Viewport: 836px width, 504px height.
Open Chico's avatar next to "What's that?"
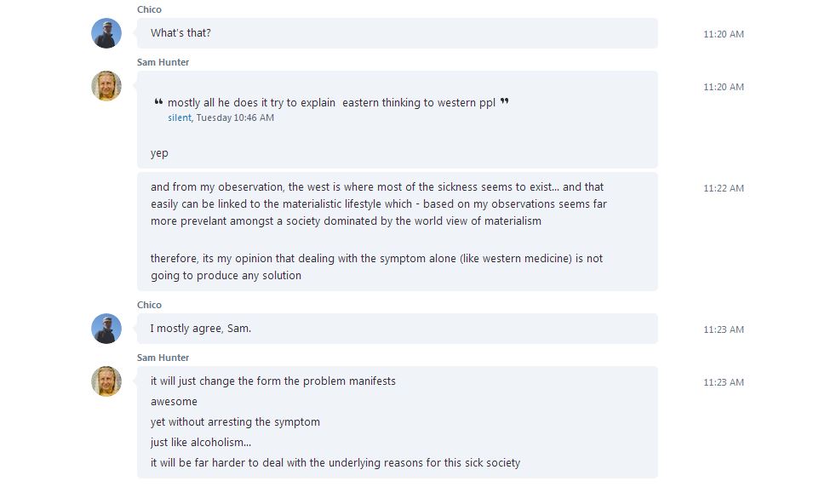106,33
